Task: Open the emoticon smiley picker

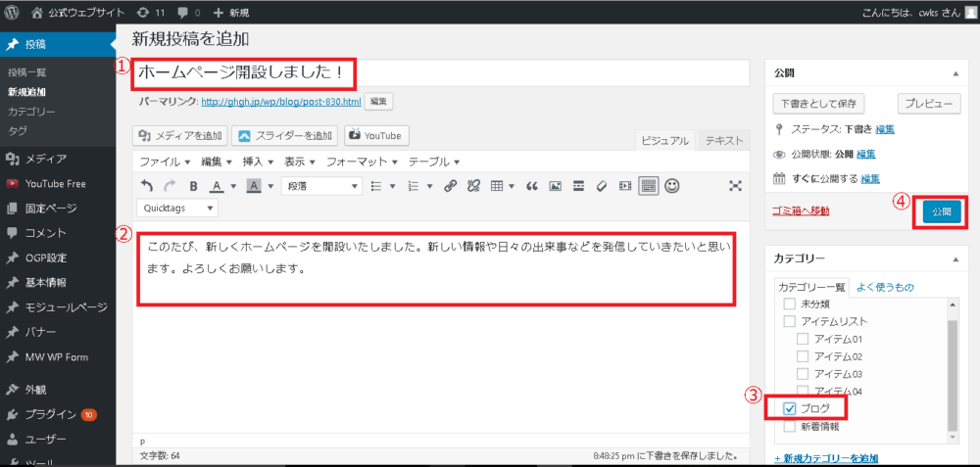Action: tap(672, 185)
